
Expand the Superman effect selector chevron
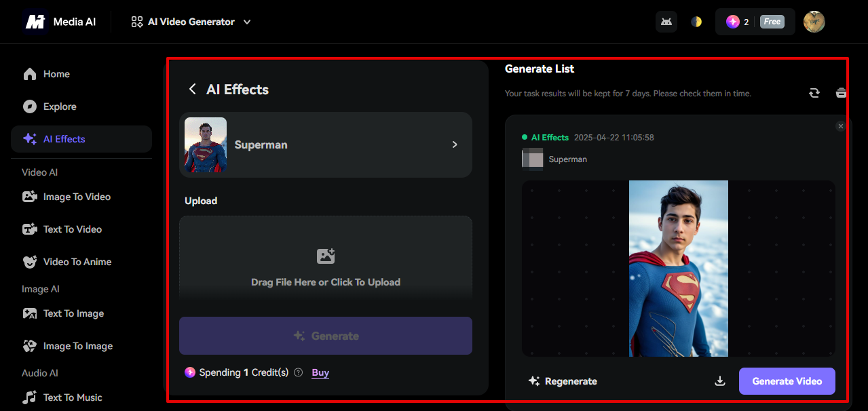pos(455,144)
